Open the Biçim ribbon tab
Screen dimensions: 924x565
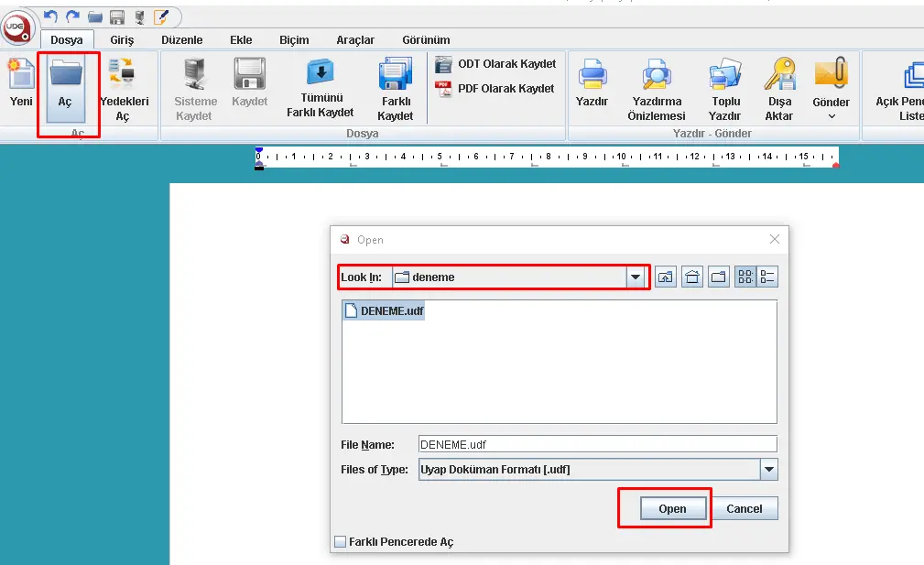click(294, 40)
